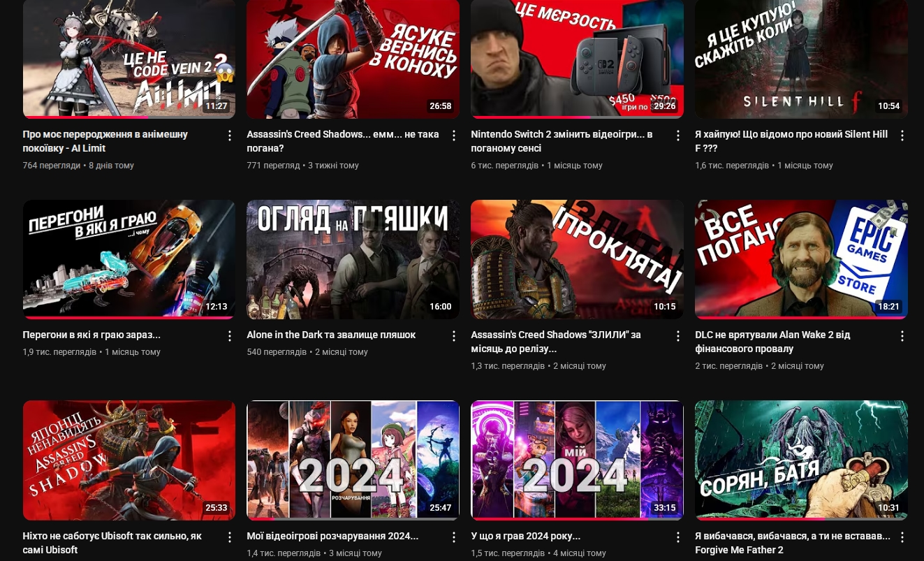The width and height of the screenshot is (924, 561).
Task: Click title 'Я вибачався, вибачався, а ти не вставав'
Action: [793, 543]
